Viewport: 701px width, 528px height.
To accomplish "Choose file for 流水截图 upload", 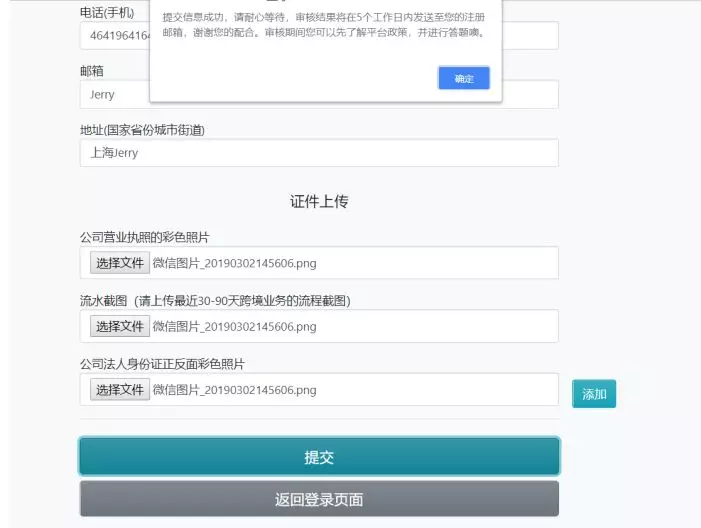I will (119, 326).
